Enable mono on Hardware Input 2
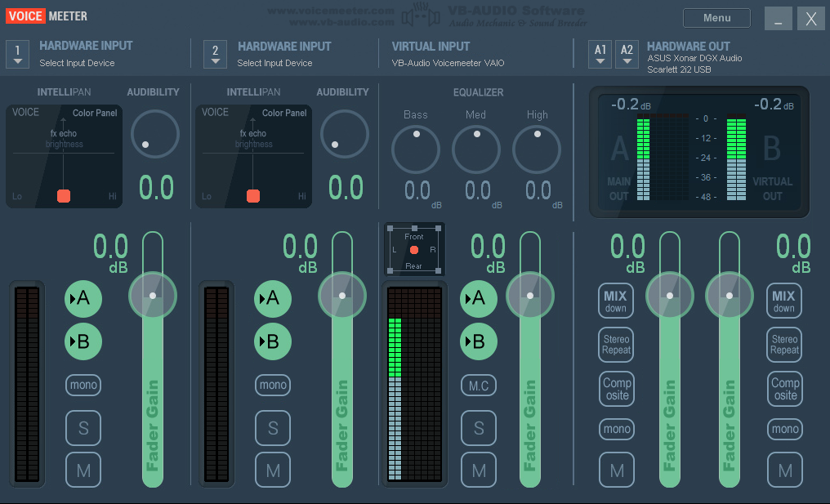This screenshot has width=830, height=504. point(273,385)
